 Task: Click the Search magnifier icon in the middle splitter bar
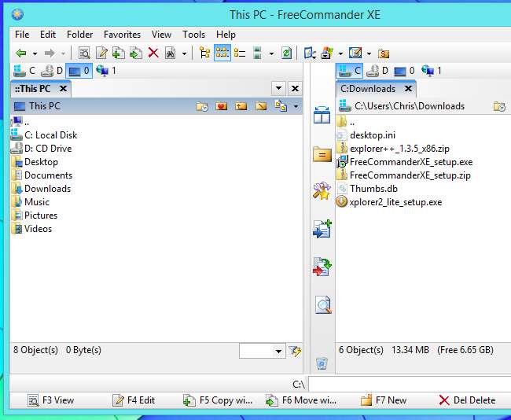point(322,305)
